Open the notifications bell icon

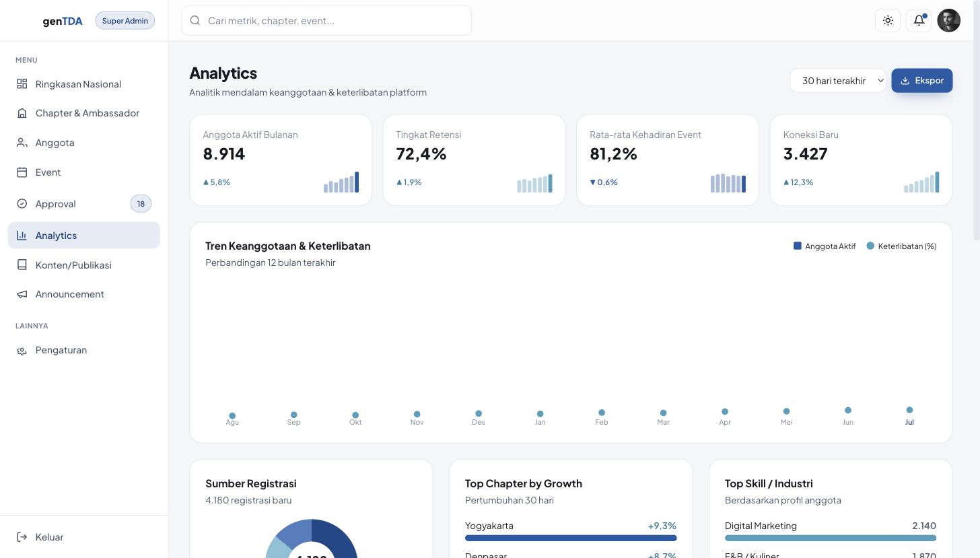coord(919,20)
